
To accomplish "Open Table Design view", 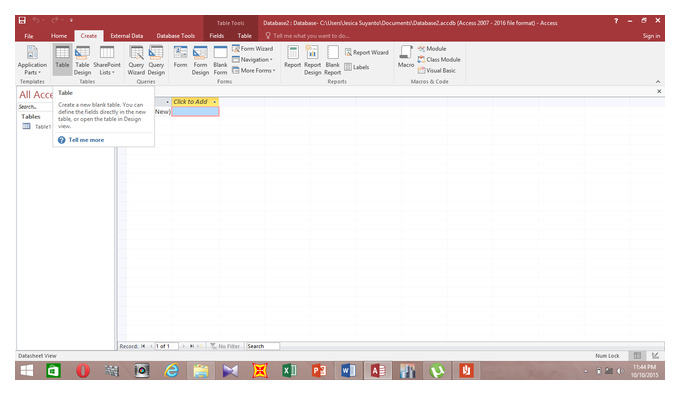I will 82,60.
